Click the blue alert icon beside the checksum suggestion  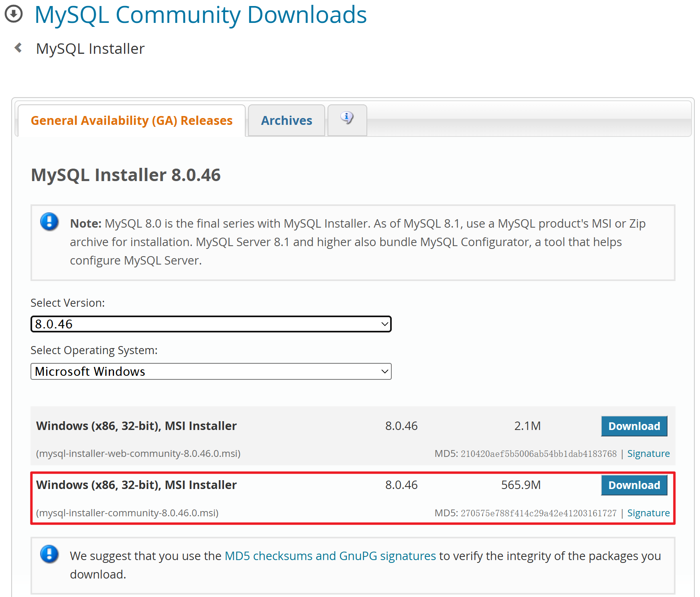(x=49, y=554)
